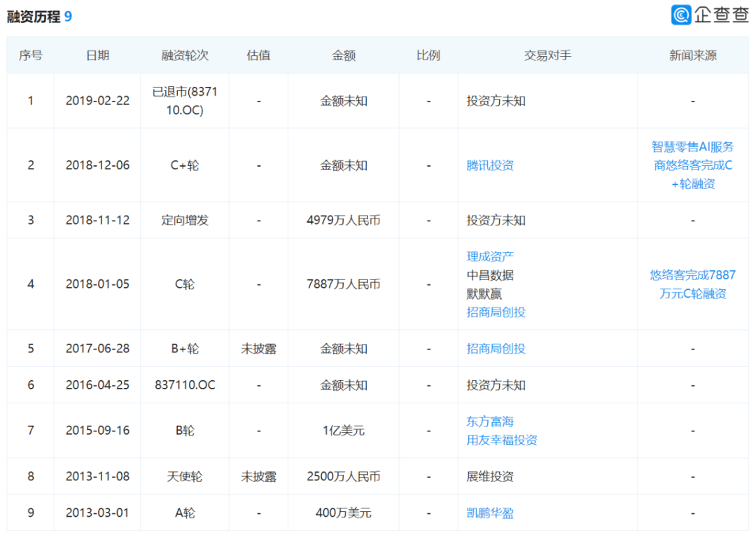This screenshot has width=756, height=535.
Task: Open 招商局创投 link in the B+轮 row
Action: click(496, 349)
